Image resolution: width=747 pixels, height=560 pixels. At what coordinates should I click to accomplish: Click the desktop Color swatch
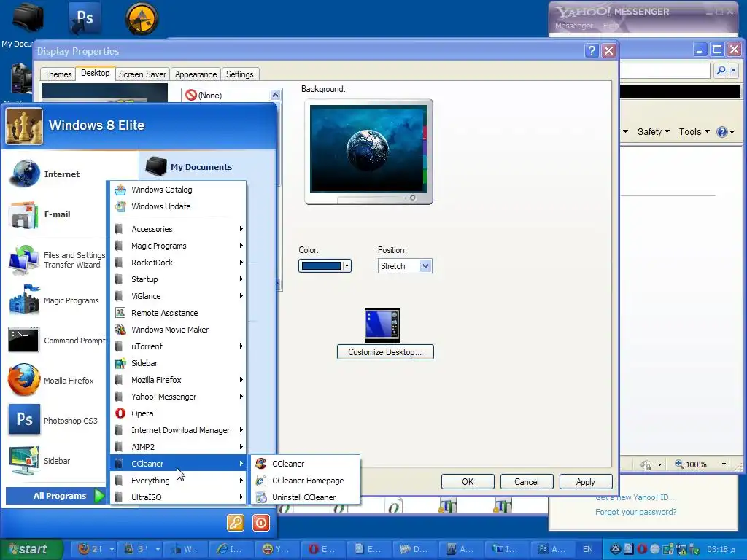point(321,265)
